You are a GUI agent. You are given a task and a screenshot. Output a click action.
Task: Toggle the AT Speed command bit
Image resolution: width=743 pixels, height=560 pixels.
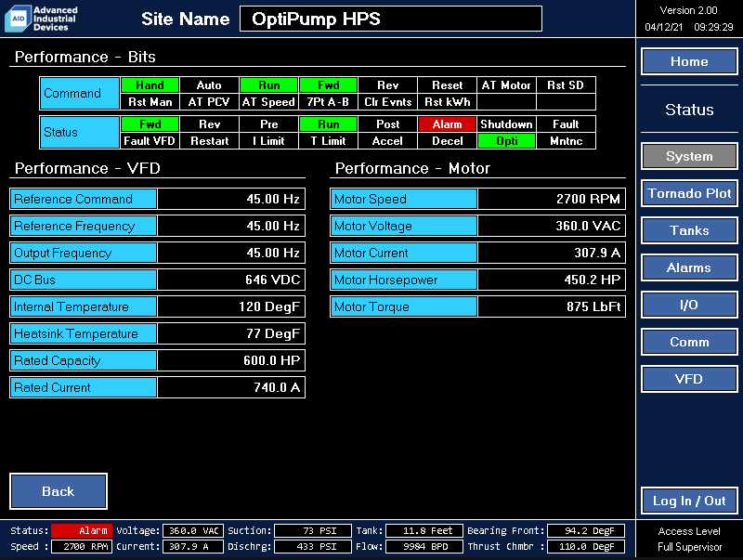coord(268,102)
